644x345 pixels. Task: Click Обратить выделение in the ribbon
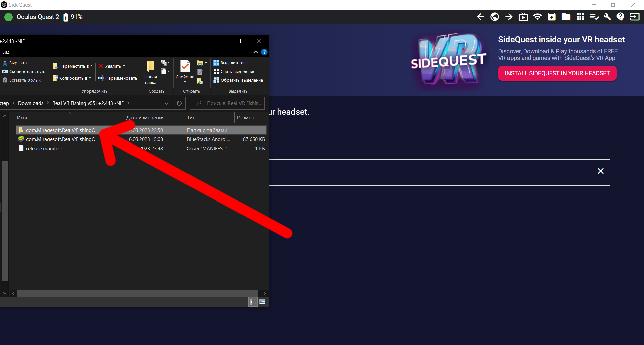(238, 80)
